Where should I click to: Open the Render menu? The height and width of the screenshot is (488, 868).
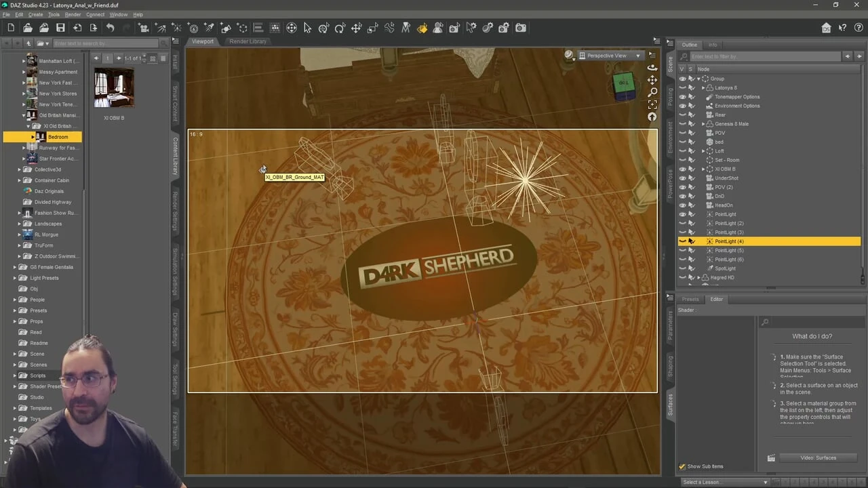pyautogui.click(x=73, y=14)
